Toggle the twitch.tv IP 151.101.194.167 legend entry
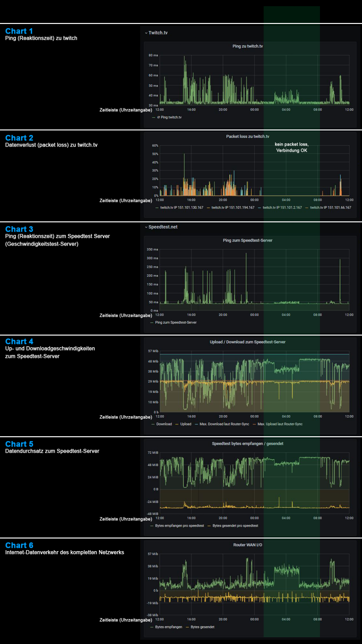This screenshot has width=362, height=644. pyautogui.click(x=233, y=208)
